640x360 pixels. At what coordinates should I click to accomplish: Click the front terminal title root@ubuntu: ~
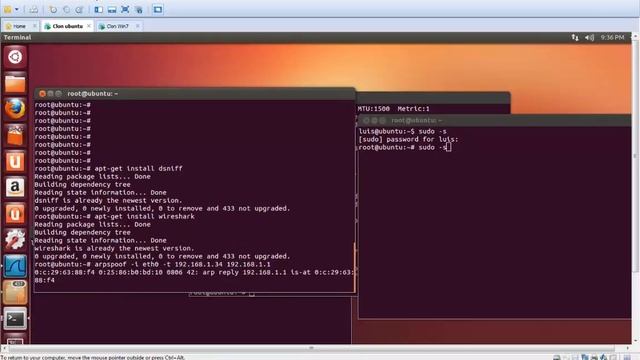(x=93, y=94)
